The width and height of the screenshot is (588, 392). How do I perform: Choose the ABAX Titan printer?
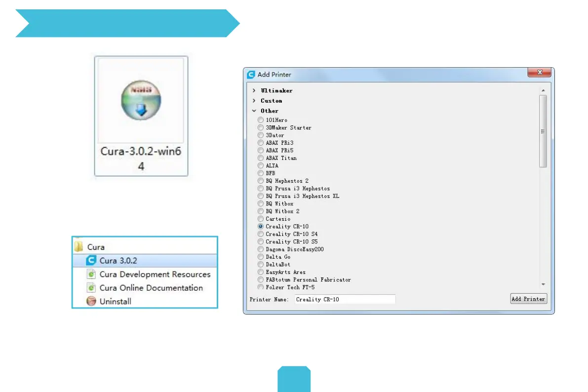261,158
